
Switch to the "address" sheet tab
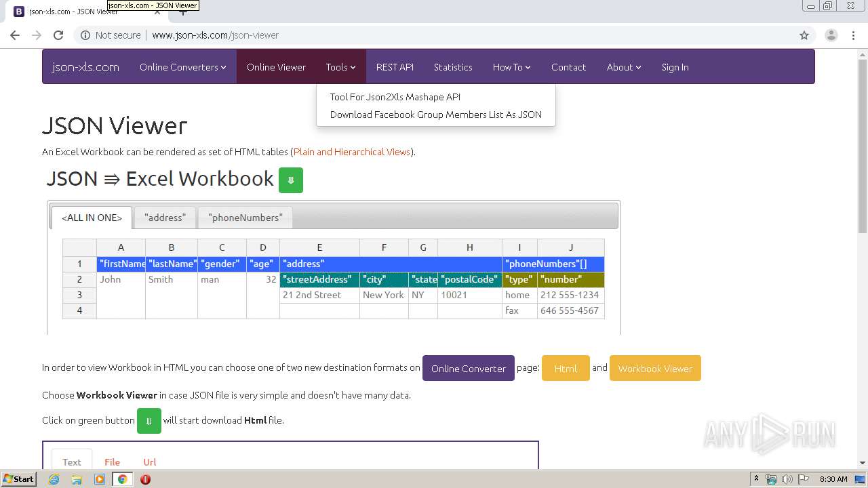click(x=165, y=218)
